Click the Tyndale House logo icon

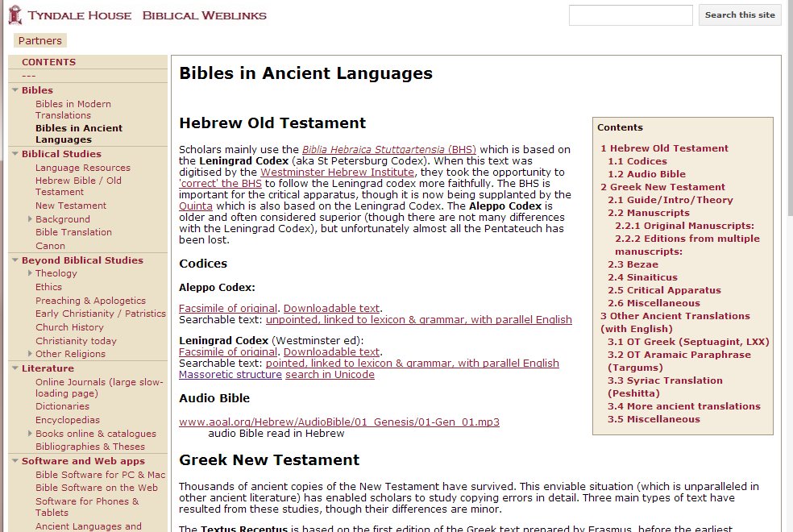[x=15, y=15]
